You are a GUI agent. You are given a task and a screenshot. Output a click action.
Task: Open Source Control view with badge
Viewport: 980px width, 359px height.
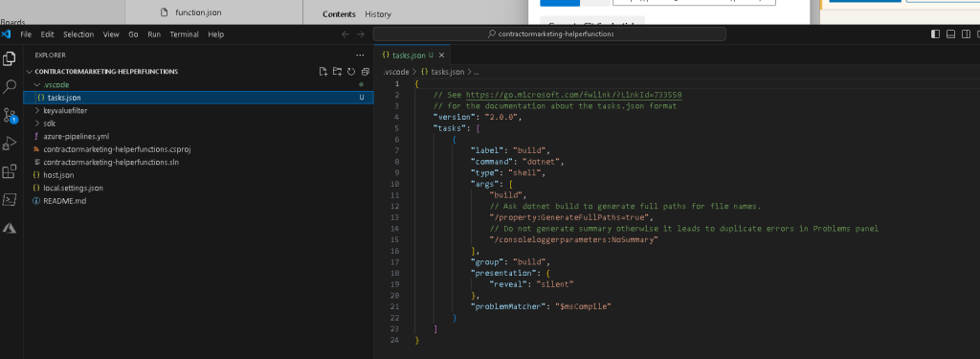tap(10, 115)
